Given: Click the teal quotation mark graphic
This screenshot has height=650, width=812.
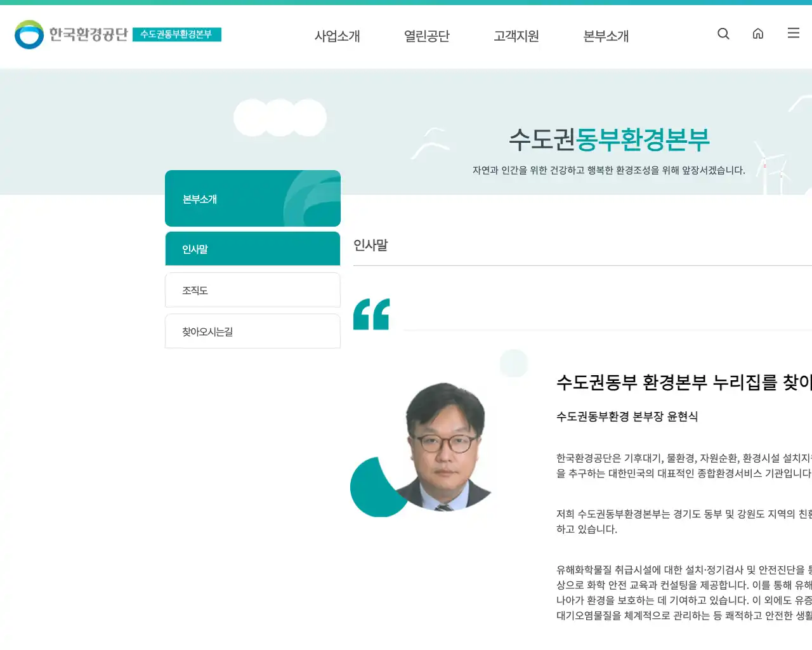Looking at the screenshot, I should [x=372, y=314].
